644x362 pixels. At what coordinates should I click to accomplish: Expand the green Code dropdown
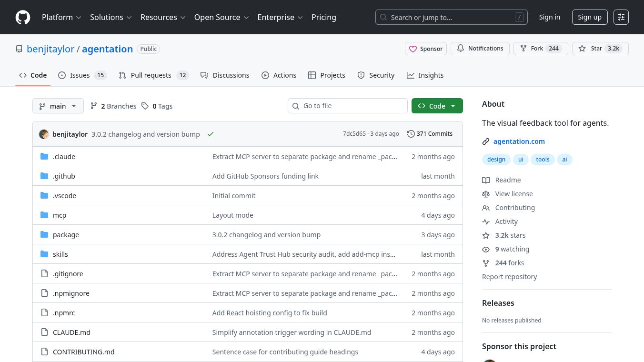[437, 106]
